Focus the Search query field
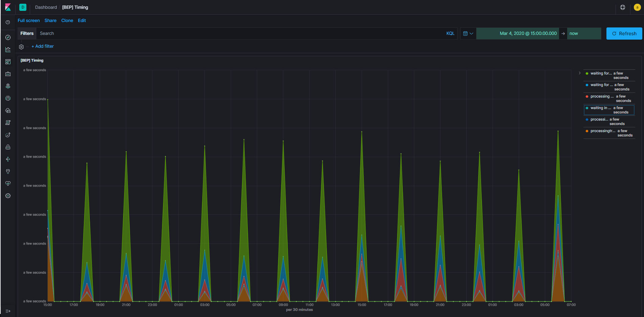The image size is (644, 317). [241, 34]
